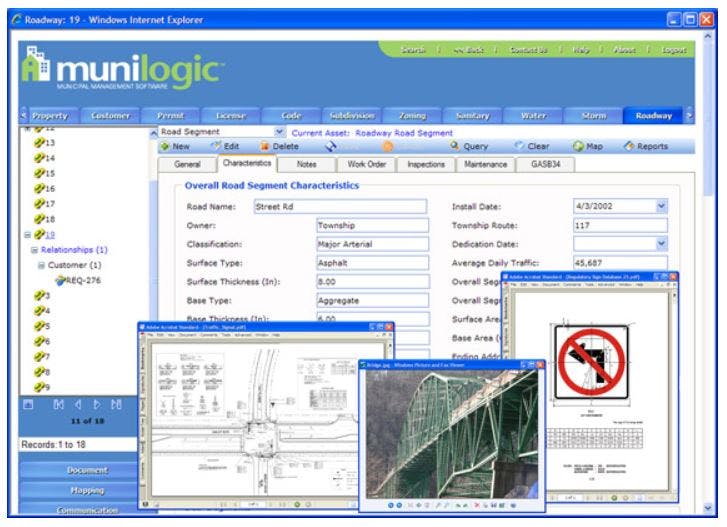
Task: Click the Road Name input field
Action: (x=340, y=207)
